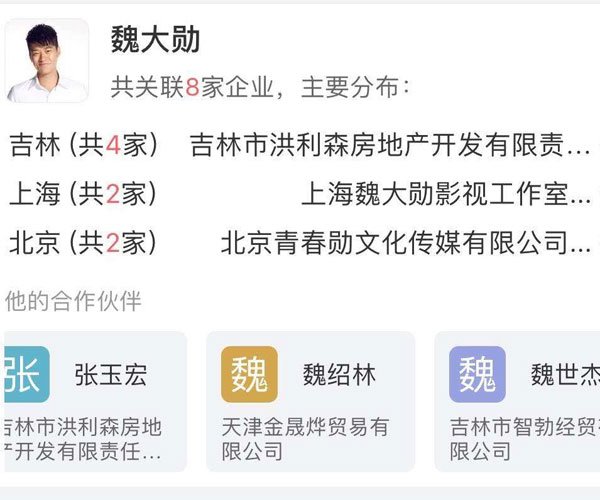Open partner name 魏绍林
The height and width of the screenshot is (500, 600).
pyautogui.click(x=339, y=375)
